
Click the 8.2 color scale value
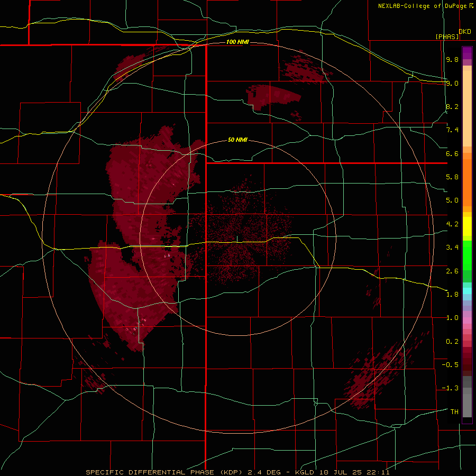(x=452, y=106)
